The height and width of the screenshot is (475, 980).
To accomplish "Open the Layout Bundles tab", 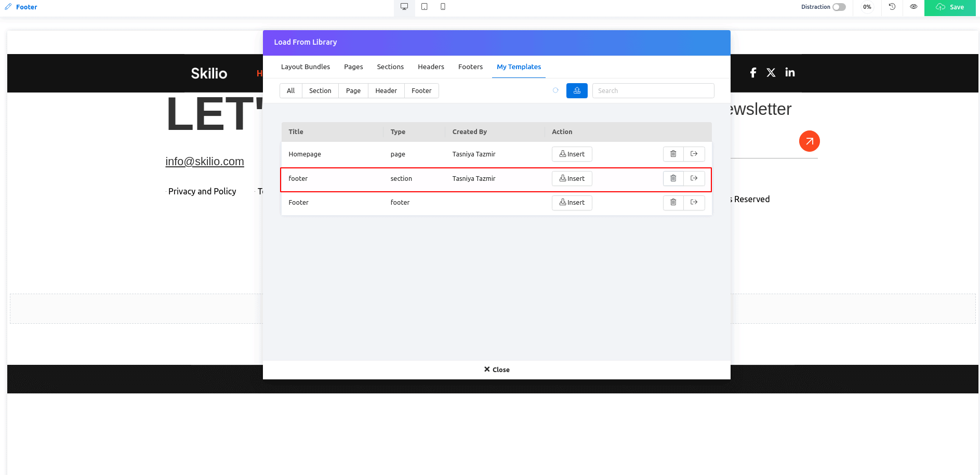I will (x=306, y=67).
